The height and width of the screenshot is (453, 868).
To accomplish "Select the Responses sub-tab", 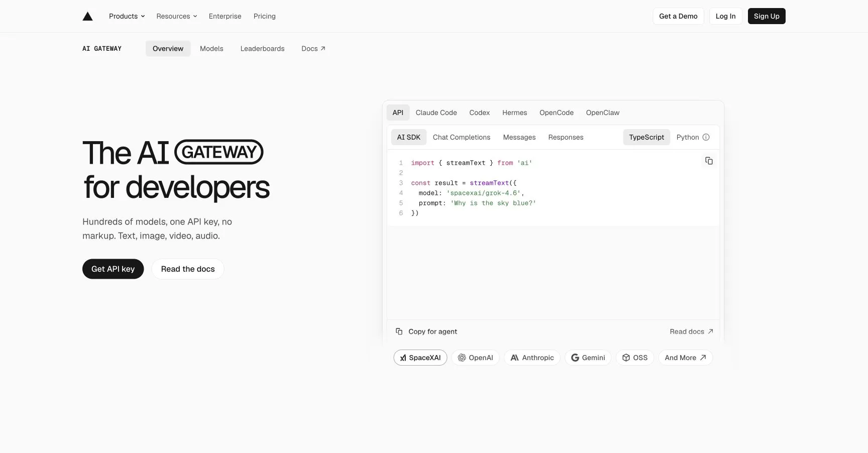I will [566, 137].
